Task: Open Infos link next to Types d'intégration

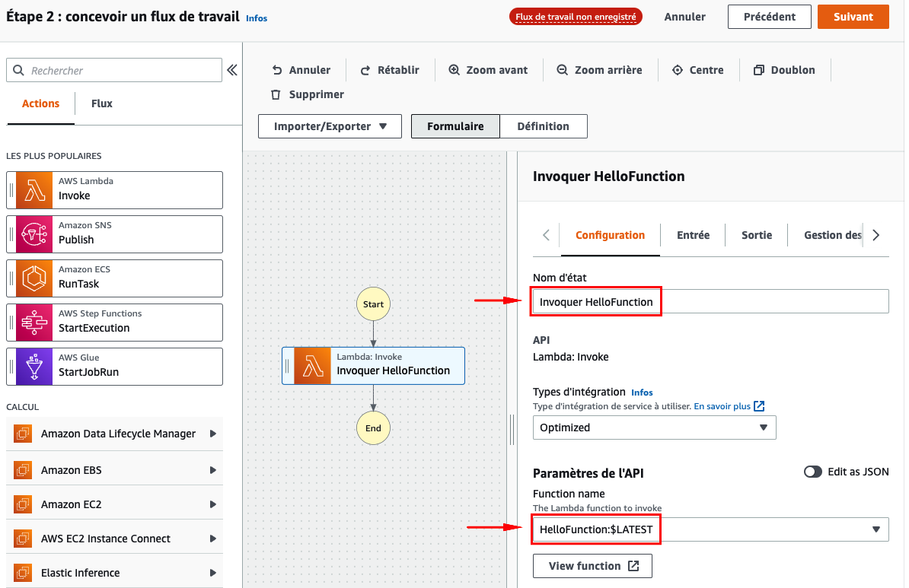Action: (x=642, y=393)
